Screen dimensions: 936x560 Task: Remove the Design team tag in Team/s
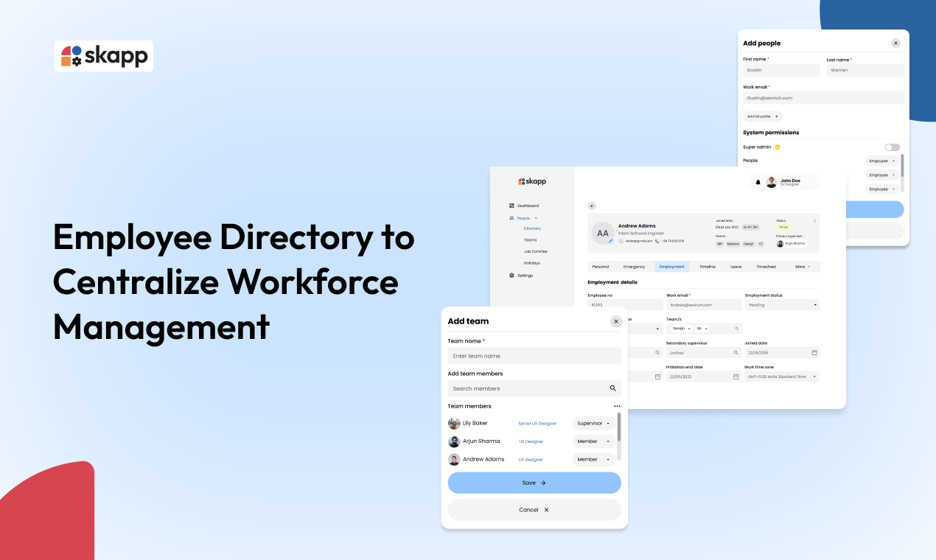pos(689,329)
